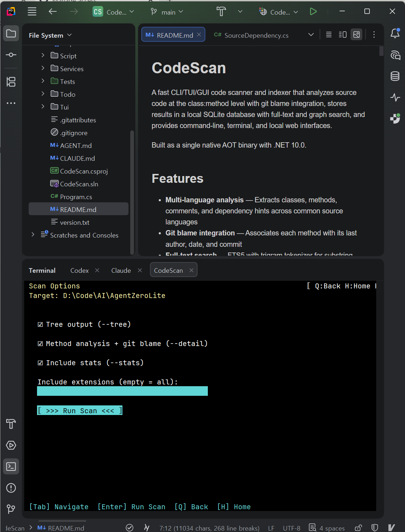Open run configuration dropdown
The height and width of the screenshot is (532, 405).
(279, 12)
